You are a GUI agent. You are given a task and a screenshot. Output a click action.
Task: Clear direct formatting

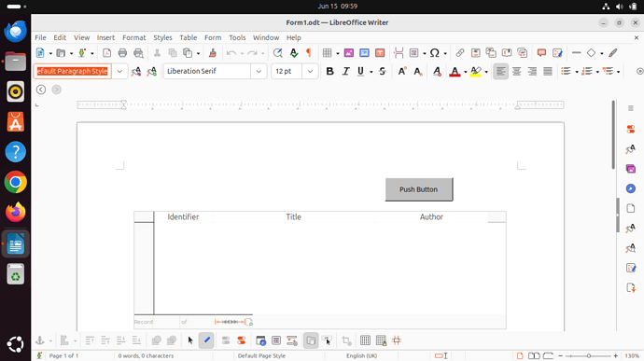pyautogui.click(x=437, y=72)
